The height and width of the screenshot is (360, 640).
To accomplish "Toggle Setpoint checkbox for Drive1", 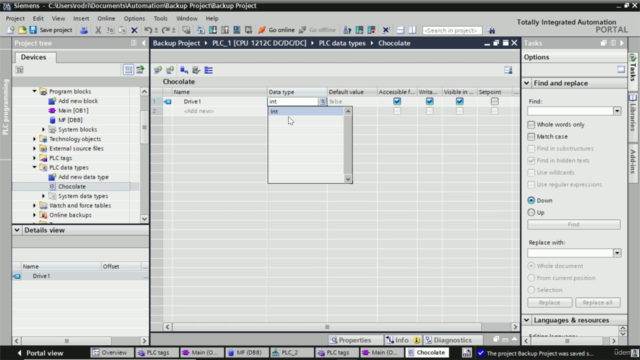I will [x=495, y=101].
